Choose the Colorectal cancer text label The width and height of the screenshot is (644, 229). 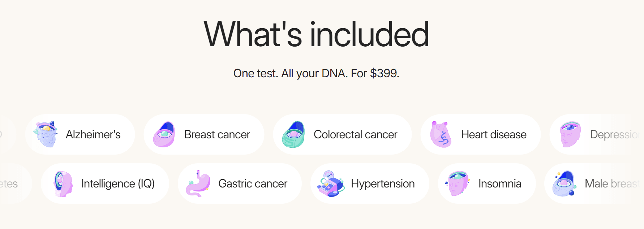[x=355, y=134]
